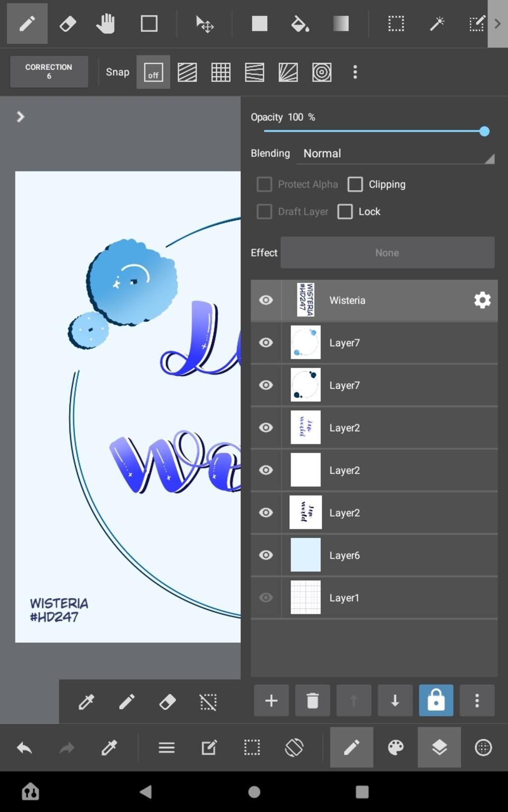This screenshot has width=508, height=812.
Task: Open the hamburger main menu
Action: coord(167,748)
